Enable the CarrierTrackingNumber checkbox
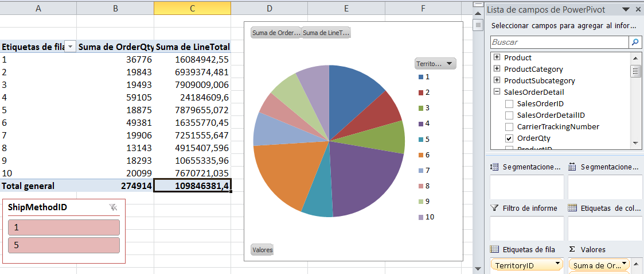 pos(509,127)
